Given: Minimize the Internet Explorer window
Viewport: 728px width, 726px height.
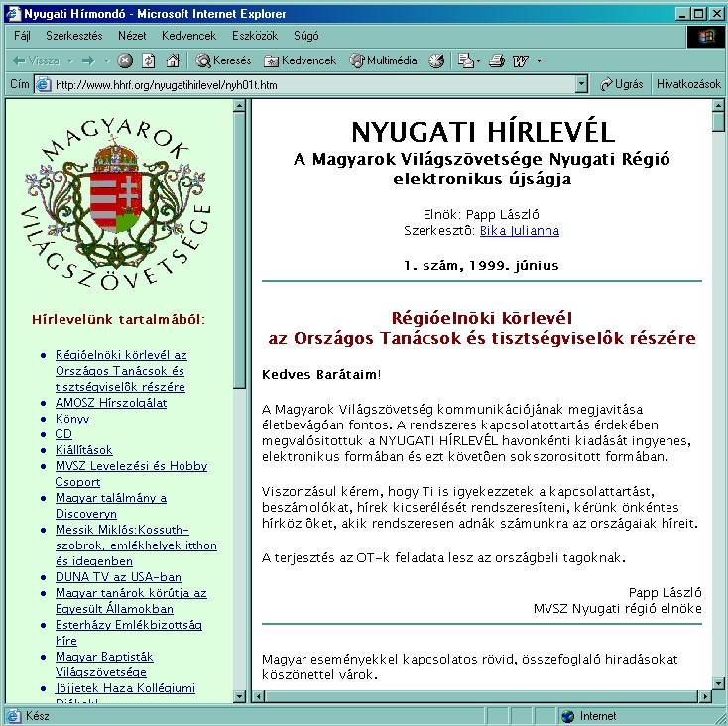Looking at the screenshot, I should pyautogui.click(x=682, y=14).
